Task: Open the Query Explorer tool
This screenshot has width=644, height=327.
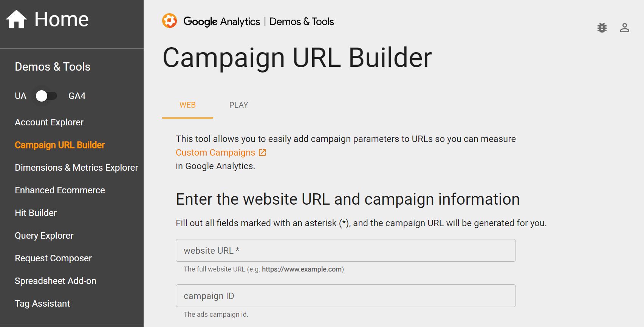Action: [x=44, y=236]
